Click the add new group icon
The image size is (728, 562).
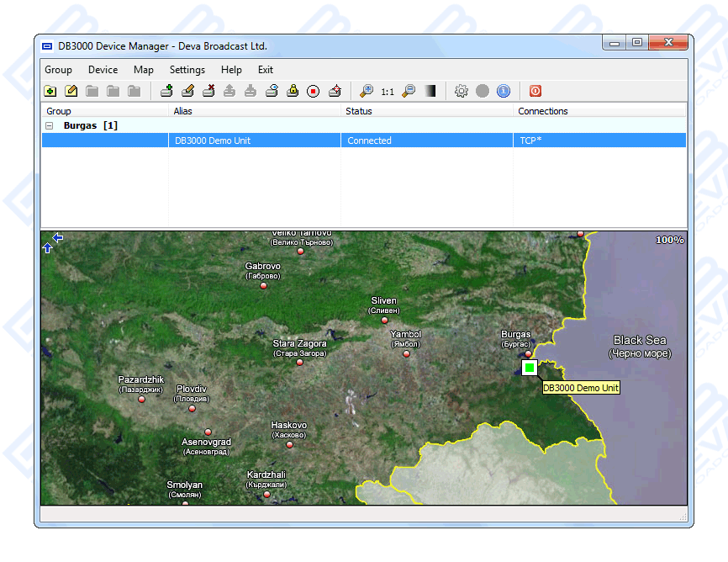click(x=50, y=91)
